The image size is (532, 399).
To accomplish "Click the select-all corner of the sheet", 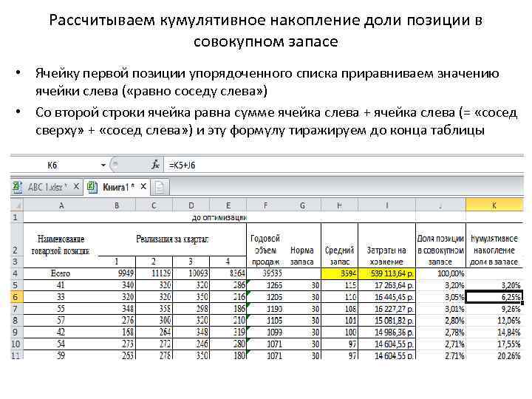I will coord(17,205).
